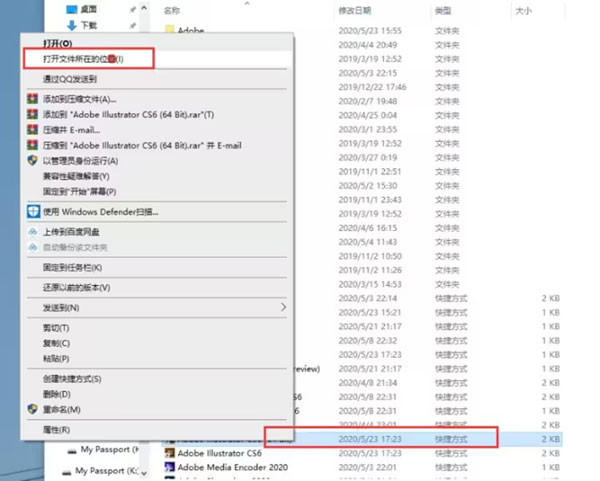
Task: Click date 2020/5/3 22:01 cell
Action: pos(367,467)
